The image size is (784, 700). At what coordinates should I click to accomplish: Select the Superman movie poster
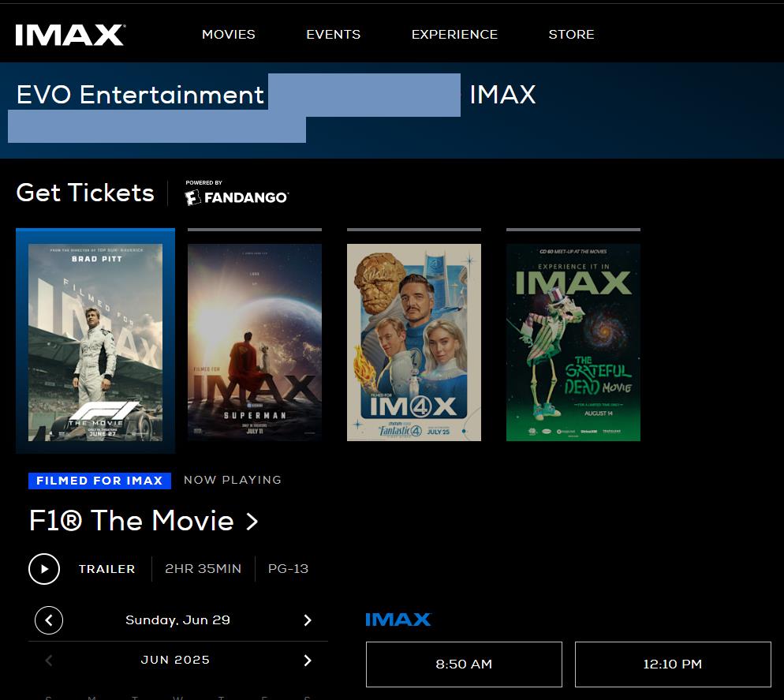[255, 343]
